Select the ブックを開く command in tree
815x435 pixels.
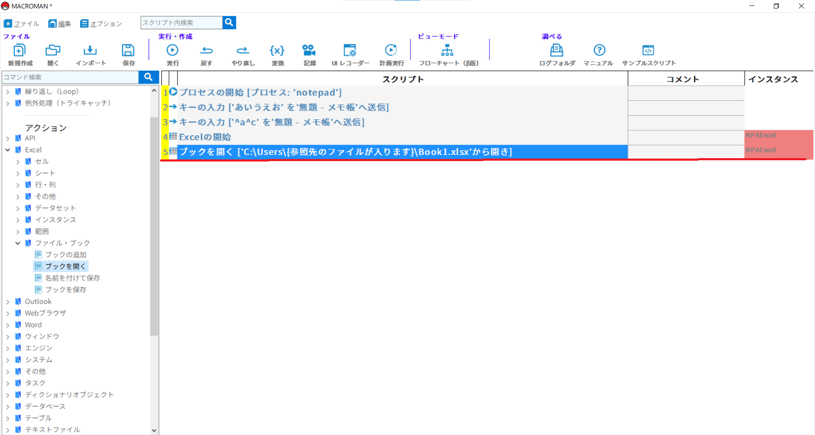pos(65,266)
